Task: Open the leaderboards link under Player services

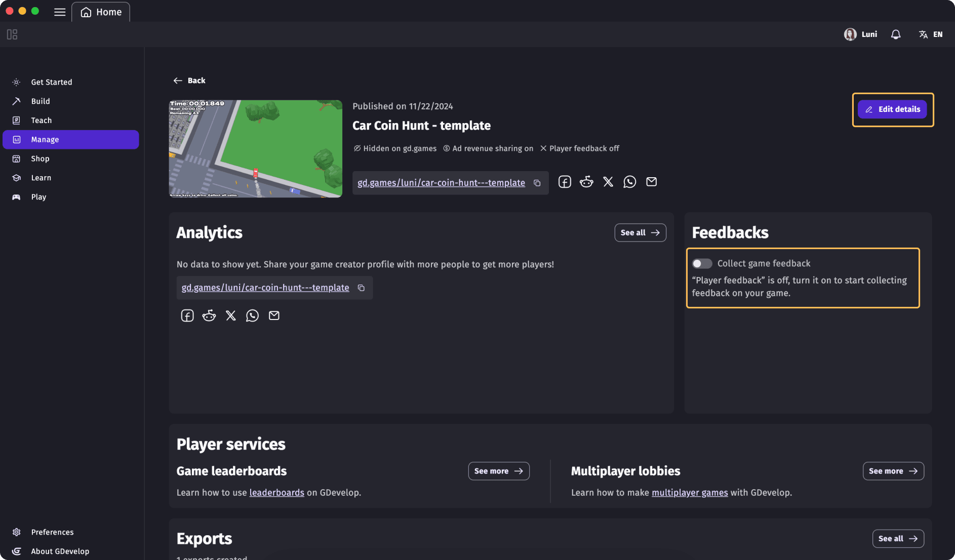Action: (x=276, y=492)
